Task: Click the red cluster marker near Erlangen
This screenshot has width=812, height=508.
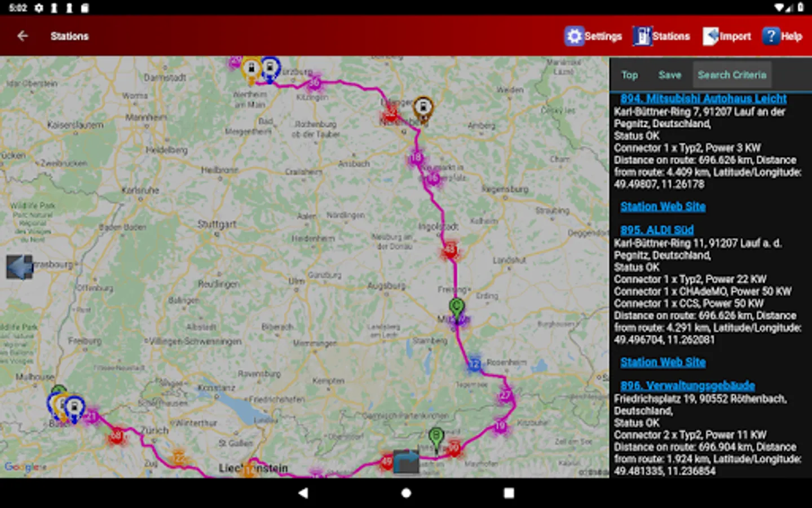Action: 390,115
